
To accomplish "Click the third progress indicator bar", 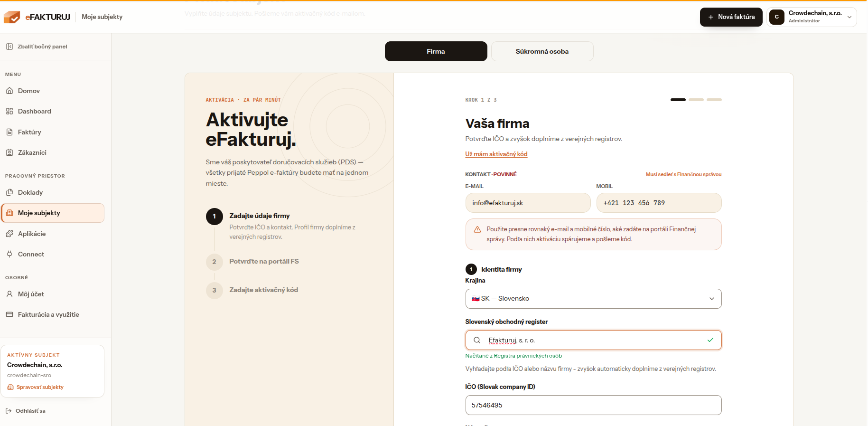I will [x=714, y=100].
